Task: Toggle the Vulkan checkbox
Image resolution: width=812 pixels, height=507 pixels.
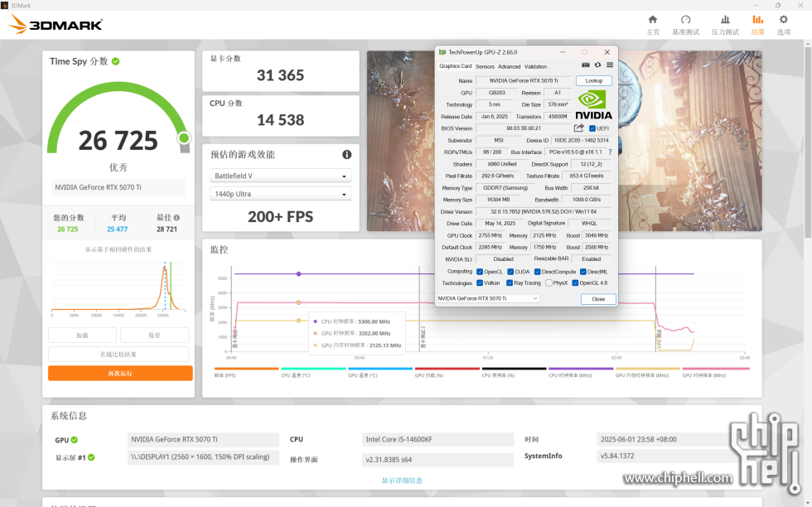Action: pos(480,282)
